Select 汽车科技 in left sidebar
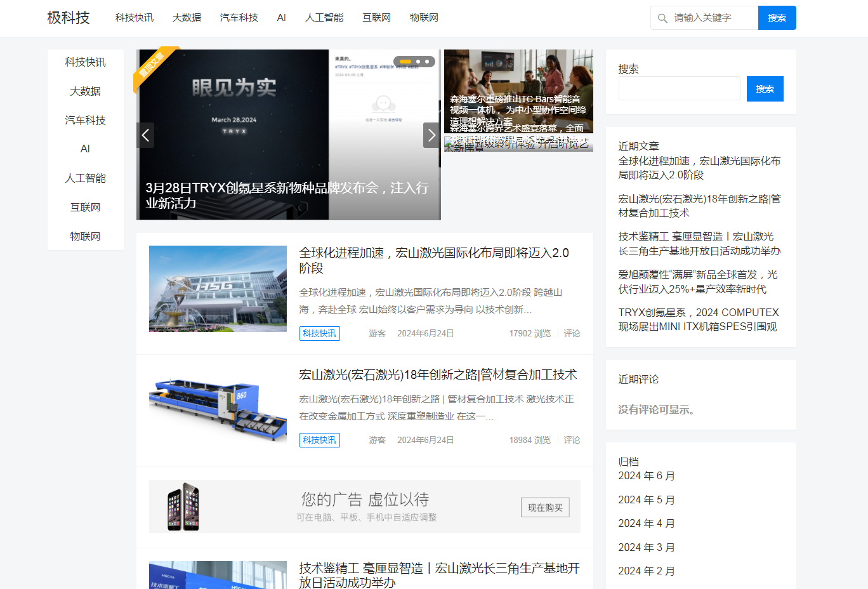868x589 pixels. coord(86,121)
